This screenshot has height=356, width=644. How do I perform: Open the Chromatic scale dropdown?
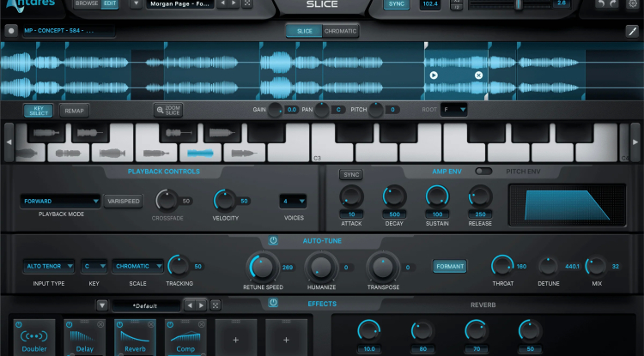137,266
